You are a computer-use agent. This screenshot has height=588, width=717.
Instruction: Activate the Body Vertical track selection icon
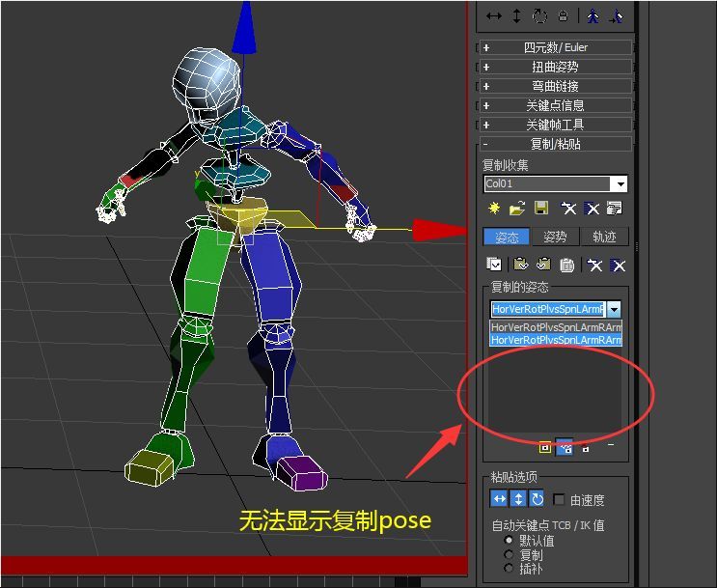(516, 16)
